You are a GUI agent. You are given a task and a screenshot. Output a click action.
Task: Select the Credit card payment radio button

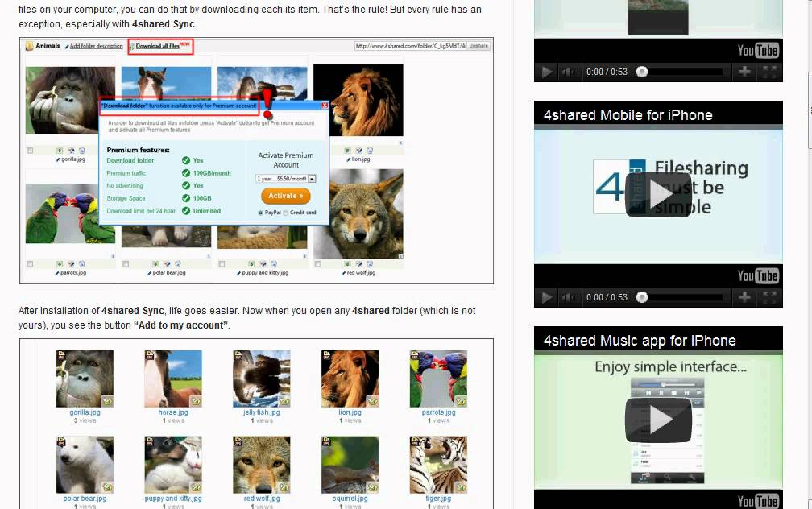click(x=286, y=213)
